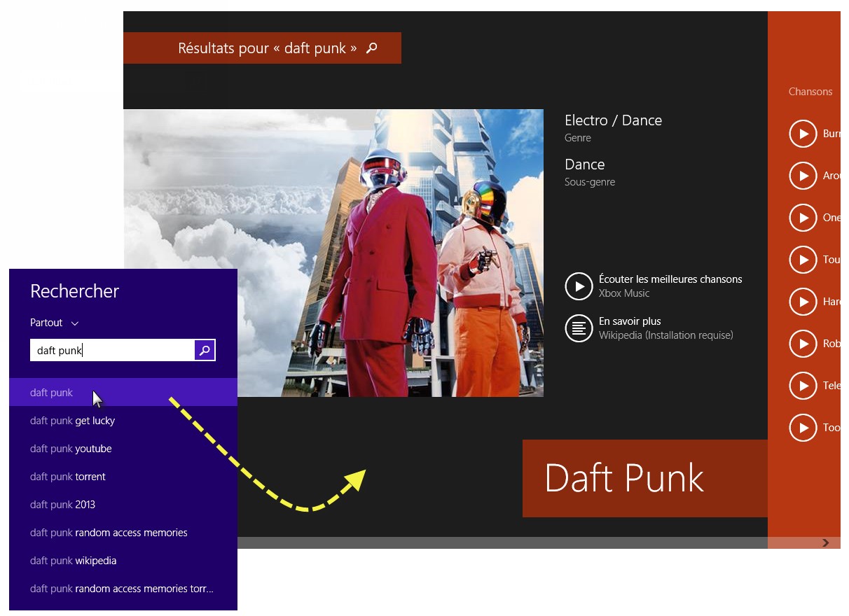The image size is (849, 616).
Task: Click the scrollbar right arrow
Action: (x=826, y=542)
